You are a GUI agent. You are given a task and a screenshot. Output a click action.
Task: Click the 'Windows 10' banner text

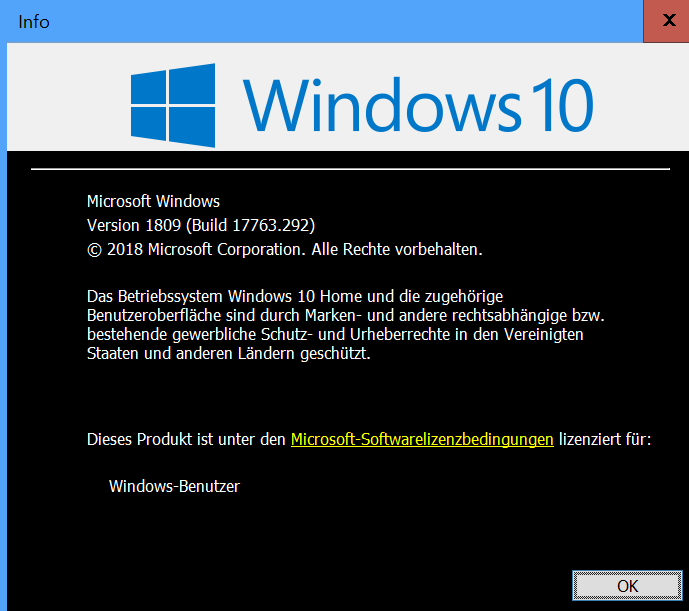pyautogui.click(x=418, y=105)
